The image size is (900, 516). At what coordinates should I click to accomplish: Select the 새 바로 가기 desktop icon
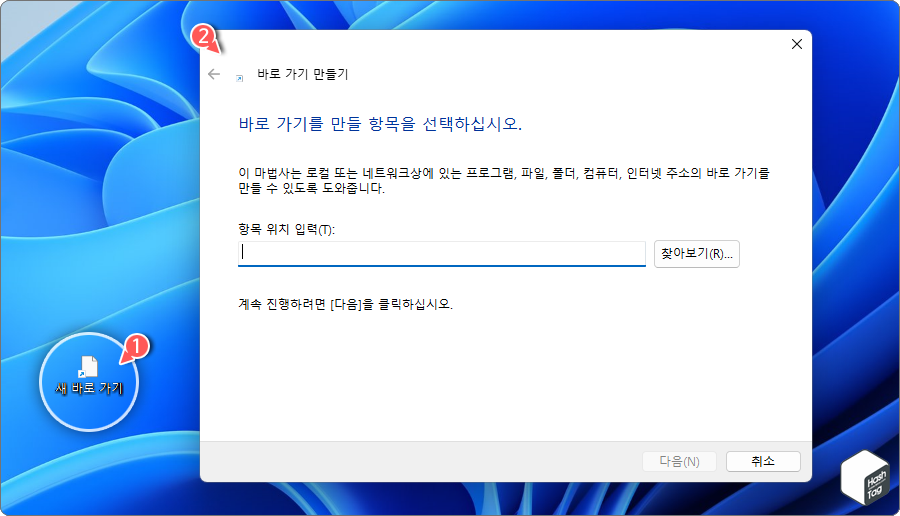pos(89,376)
